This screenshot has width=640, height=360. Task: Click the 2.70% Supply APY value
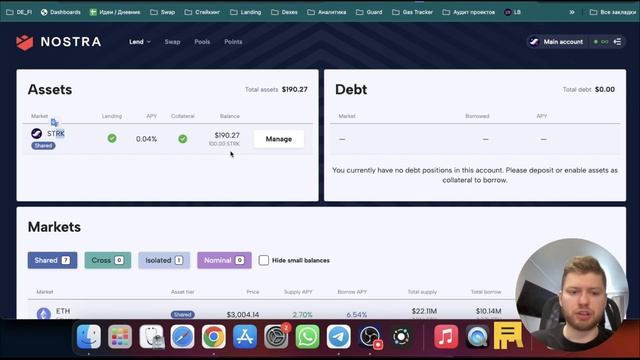tap(302, 314)
